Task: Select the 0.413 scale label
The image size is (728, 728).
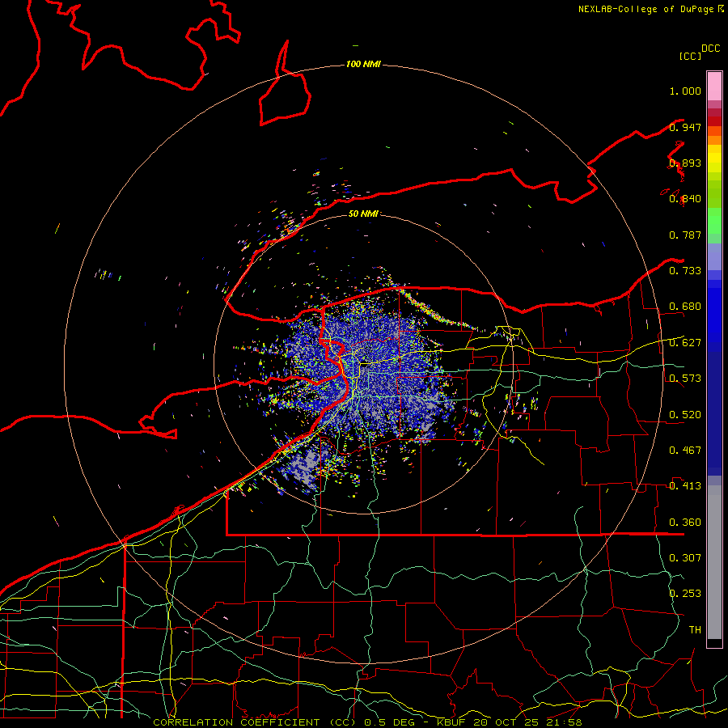Action: pos(685,486)
